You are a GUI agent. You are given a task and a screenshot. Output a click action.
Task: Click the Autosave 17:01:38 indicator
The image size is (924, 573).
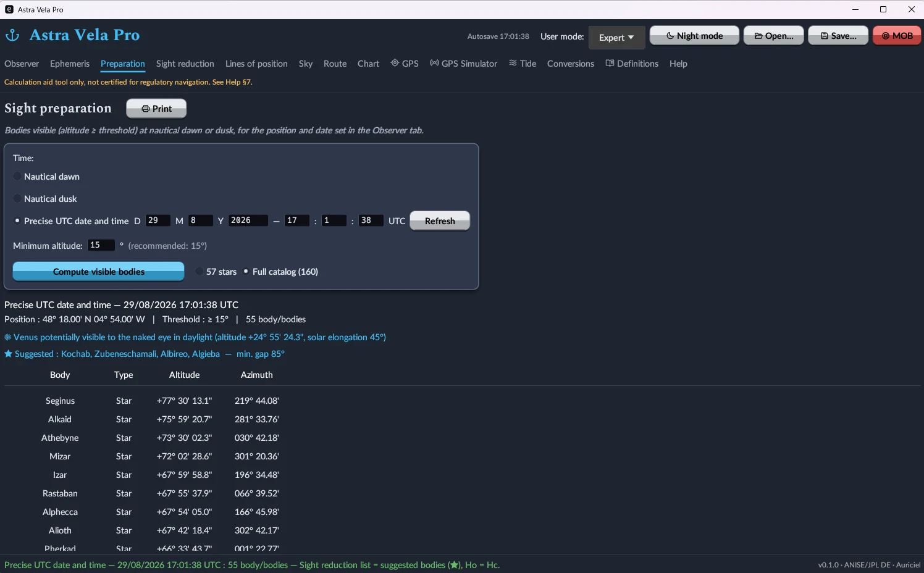[498, 36]
